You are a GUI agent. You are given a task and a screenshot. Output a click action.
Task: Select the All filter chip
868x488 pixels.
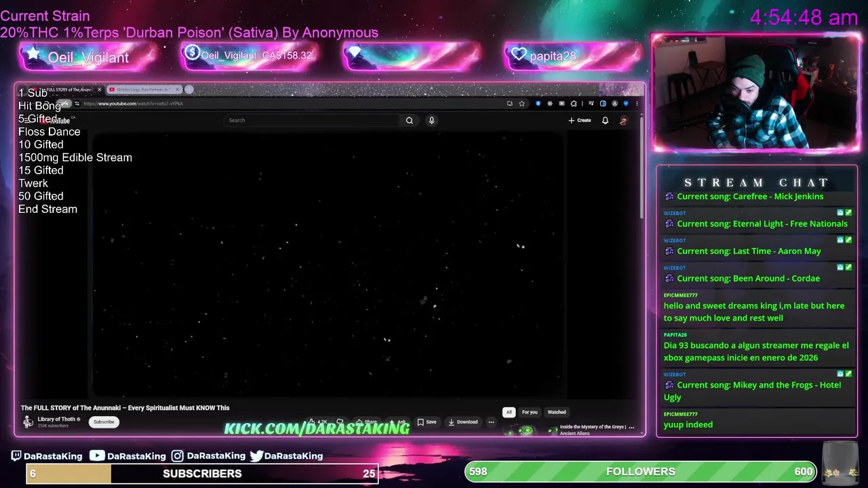pyautogui.click(x=509, y=412)
